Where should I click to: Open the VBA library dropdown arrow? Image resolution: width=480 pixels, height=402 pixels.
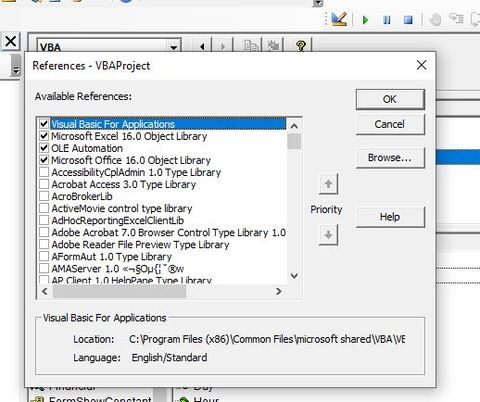173,47
